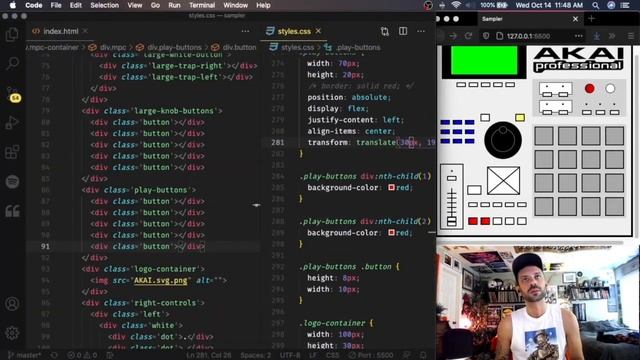
Task: Open Source Control with the 54 badge
Action: point(13,95)
